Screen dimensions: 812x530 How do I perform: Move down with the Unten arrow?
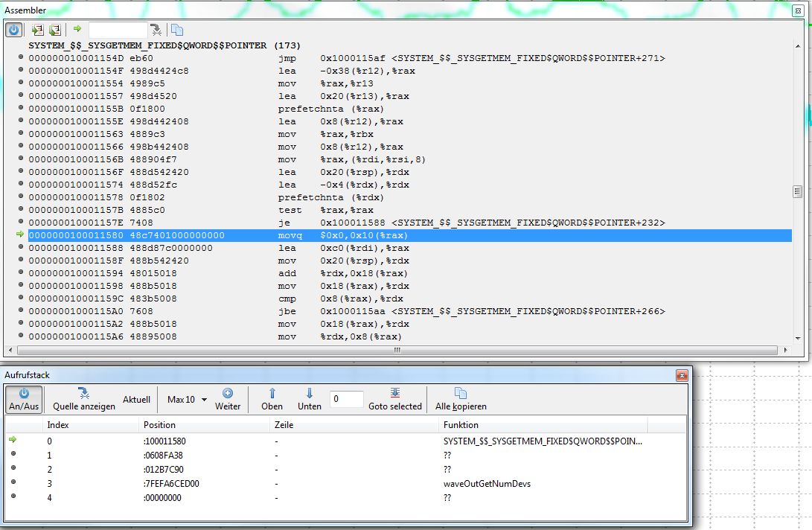click(310, 399)
